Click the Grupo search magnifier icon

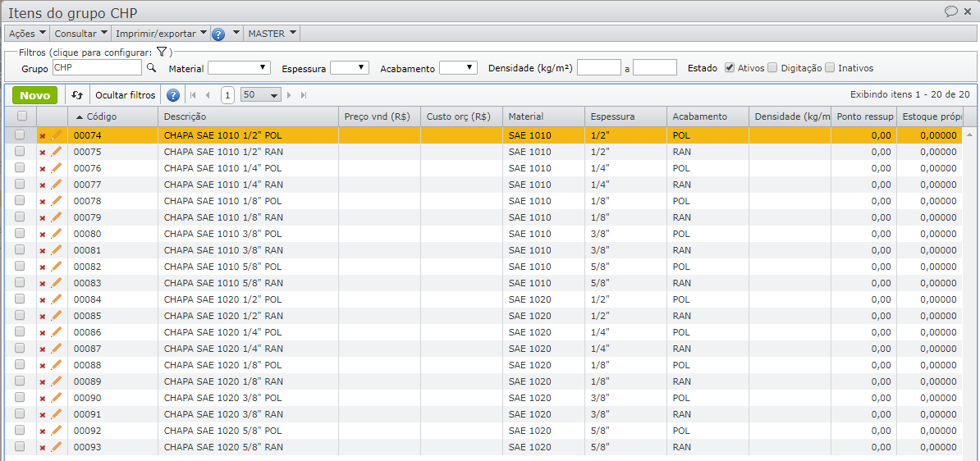(151, 68)
